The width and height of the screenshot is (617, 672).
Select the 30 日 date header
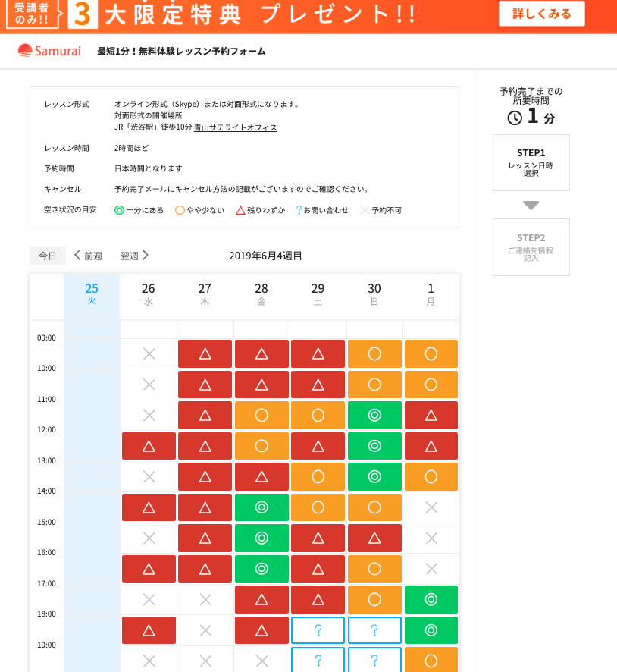(x=374, y=294)
